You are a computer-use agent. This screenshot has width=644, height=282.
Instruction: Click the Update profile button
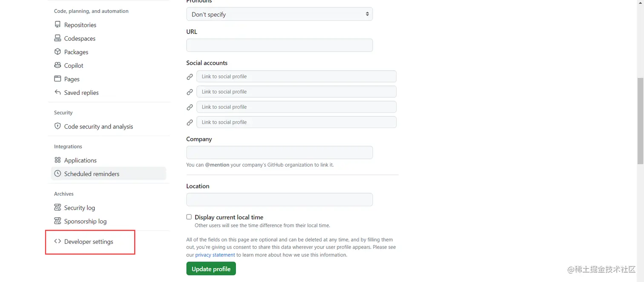coord(211,269)
